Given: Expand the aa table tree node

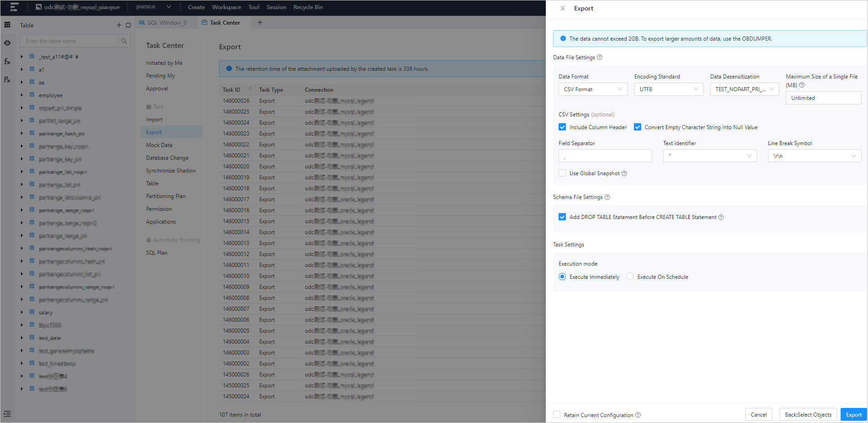Looking at the screenshot, I should 21,82.
